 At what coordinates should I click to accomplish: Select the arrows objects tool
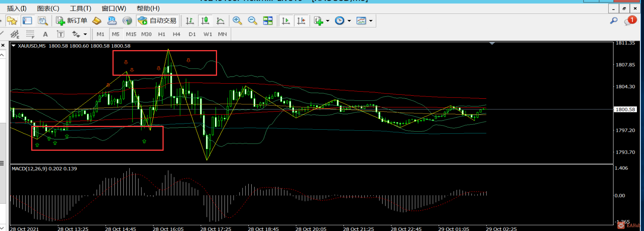click(76, 34)
